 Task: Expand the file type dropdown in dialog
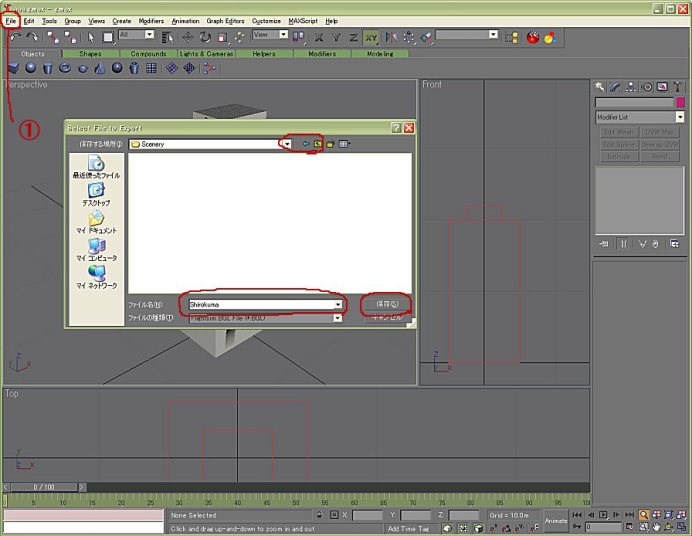(338, 318)
